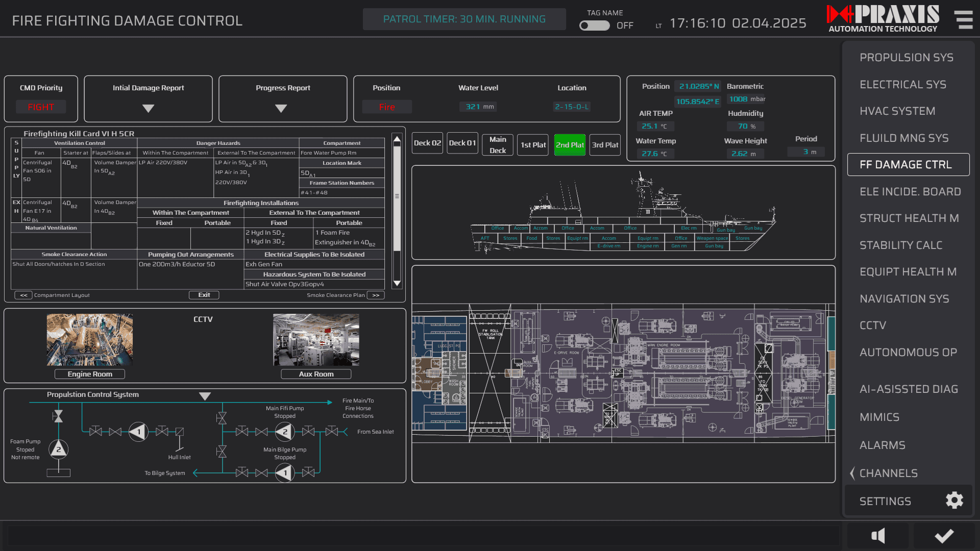Expand the Initial Damage Report dropdown
This screenshot has width=980, height=551.
(x=148, y=108)
